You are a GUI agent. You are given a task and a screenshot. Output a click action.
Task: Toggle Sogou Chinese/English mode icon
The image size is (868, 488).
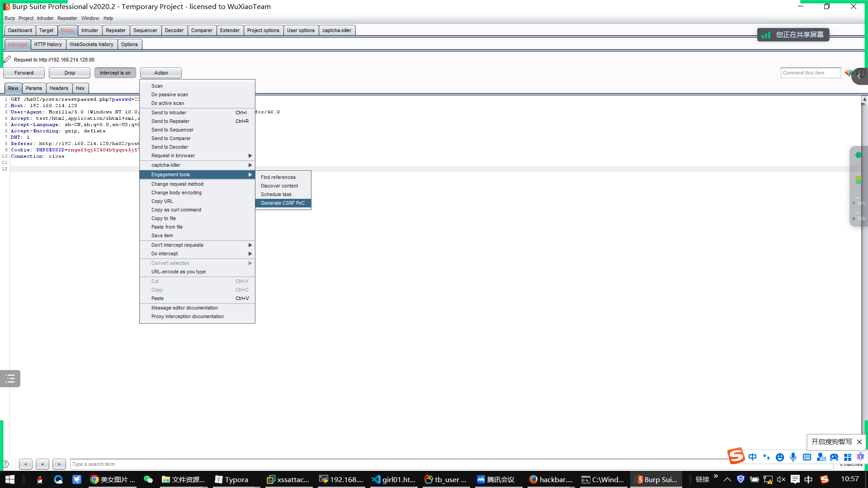pos(753,457)
